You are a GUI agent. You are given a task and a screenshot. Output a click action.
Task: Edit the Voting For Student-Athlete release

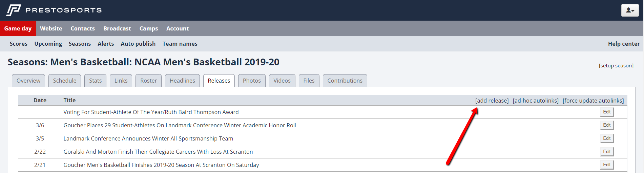point(606,112)
